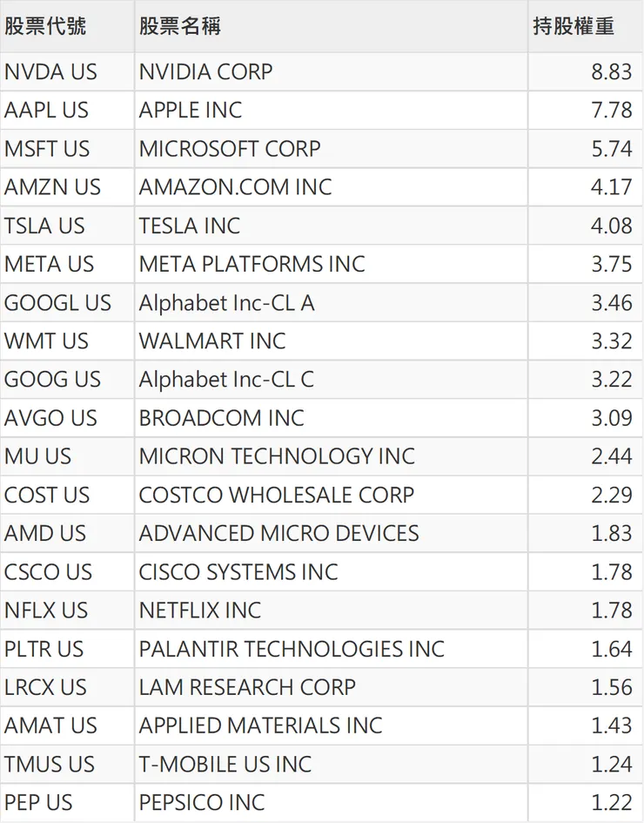644x823 pixels.
Task: Select the AAPL US ticker cell
Action: click(46, 111)
